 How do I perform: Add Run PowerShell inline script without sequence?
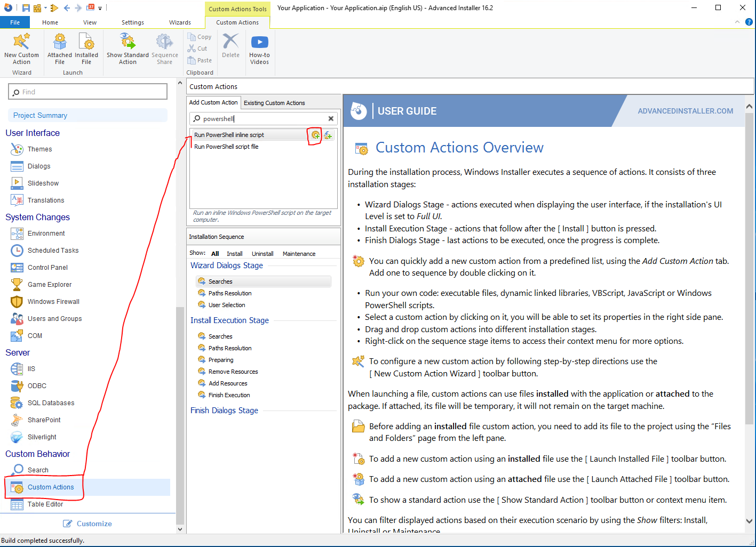click(328, 135)
